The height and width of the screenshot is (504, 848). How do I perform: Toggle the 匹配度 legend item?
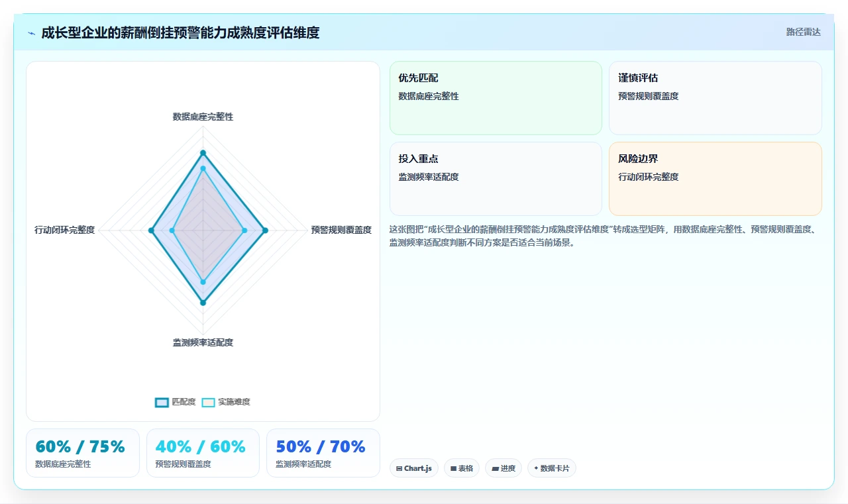pos(176,402)
